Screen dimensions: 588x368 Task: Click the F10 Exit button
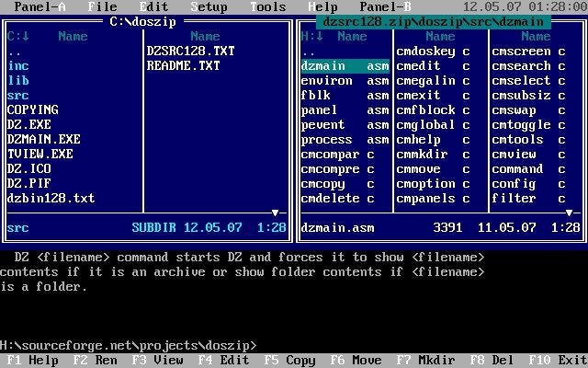[x=559, y=360]
